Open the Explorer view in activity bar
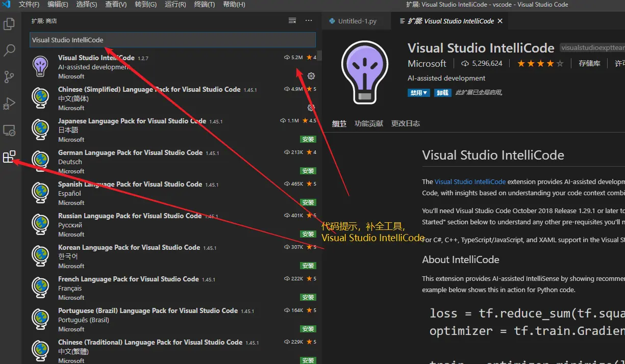This screenshot has height=364, width=625. [9, 23]
